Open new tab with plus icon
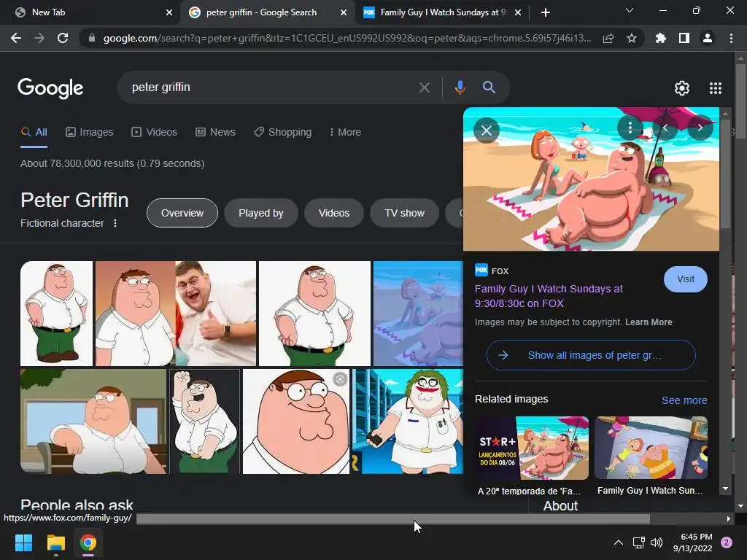Viewport: 747px width, 560px height. [x=546, y=12]
